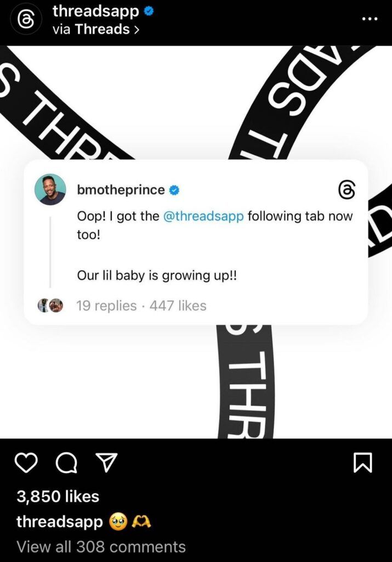Open comments with the speech bubble icon

pos(66,463)
